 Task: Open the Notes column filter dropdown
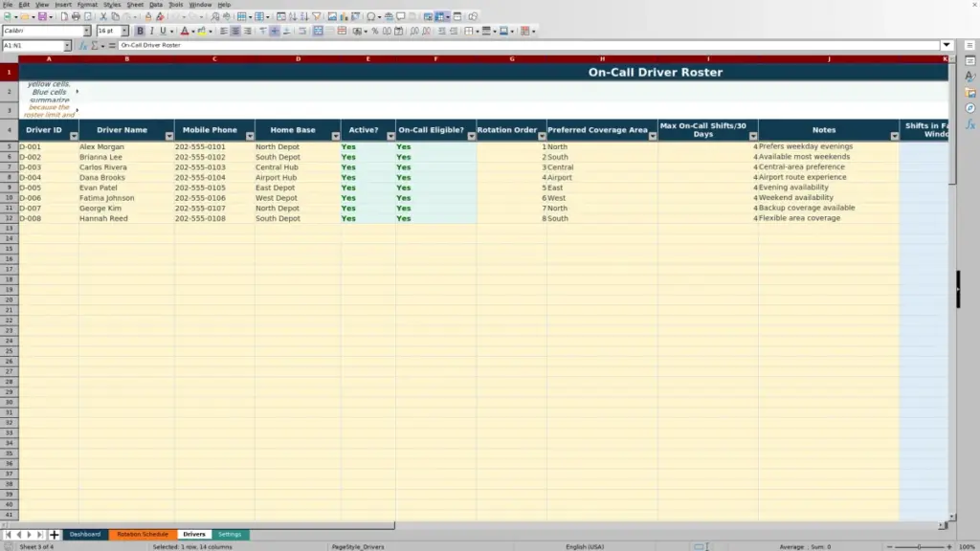895,136
